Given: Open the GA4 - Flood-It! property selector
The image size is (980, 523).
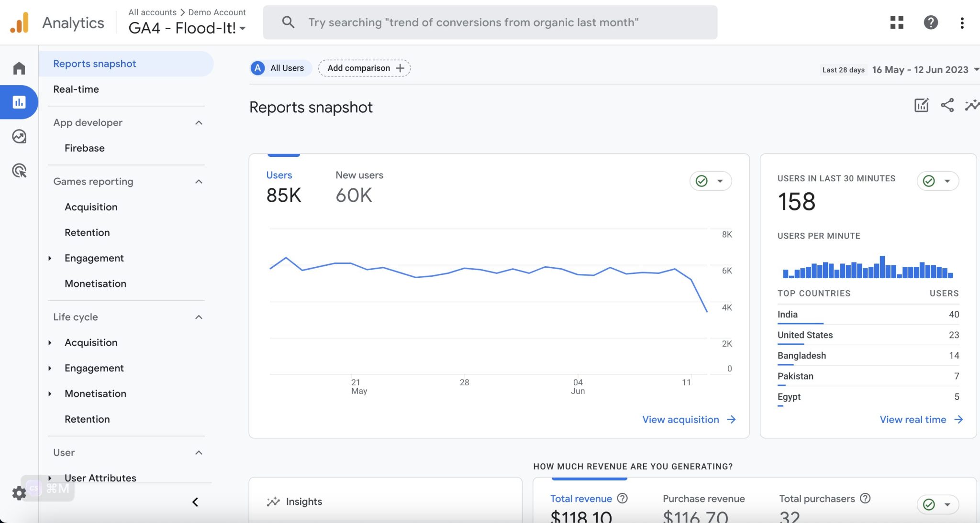Looking at the screenshot, I should [x=187, y=28].
